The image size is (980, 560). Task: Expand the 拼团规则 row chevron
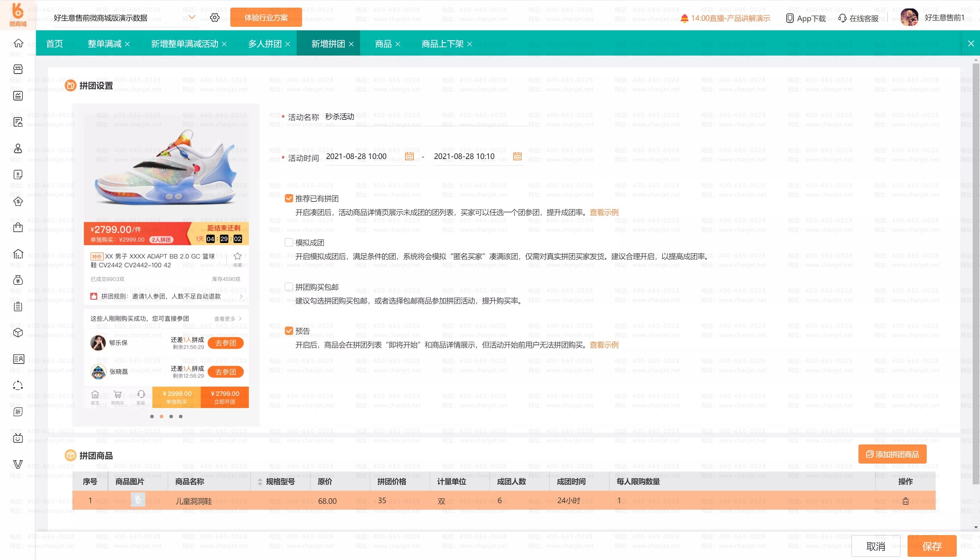(x=241, y=297)
